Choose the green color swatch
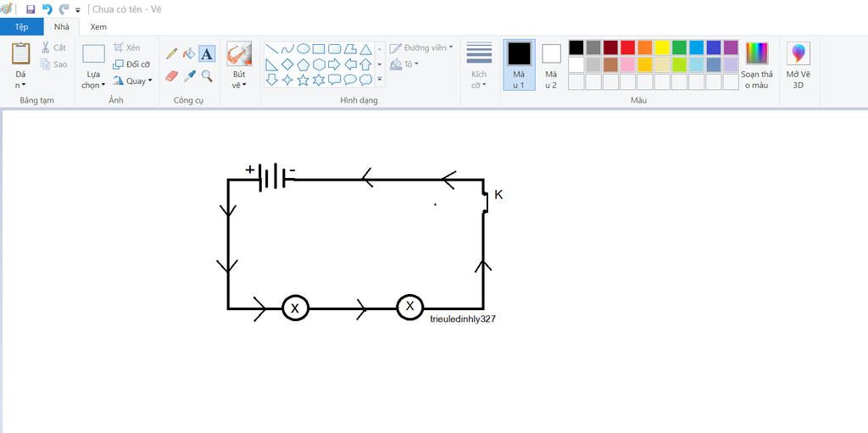The height and width of the screenshot is (433, 868). (679, 47)
